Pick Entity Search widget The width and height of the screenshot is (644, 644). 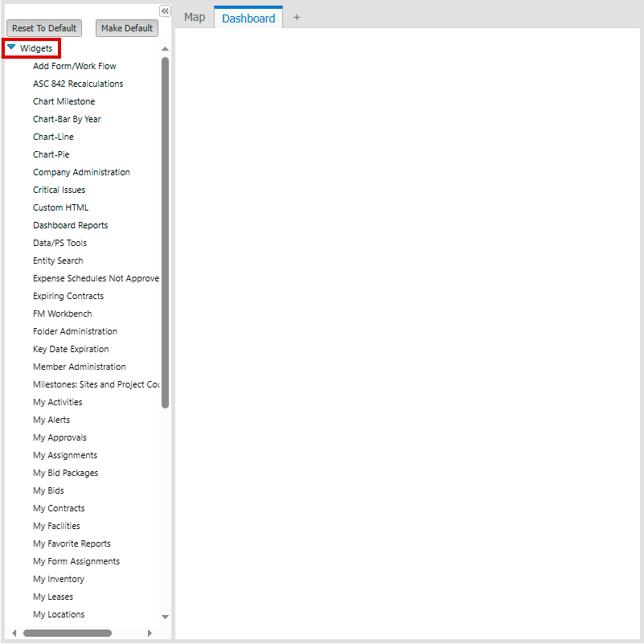point(58,260)
